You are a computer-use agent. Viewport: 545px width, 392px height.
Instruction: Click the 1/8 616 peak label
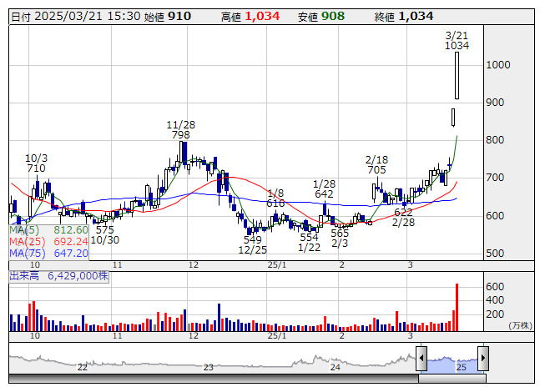tap(275, 199)
